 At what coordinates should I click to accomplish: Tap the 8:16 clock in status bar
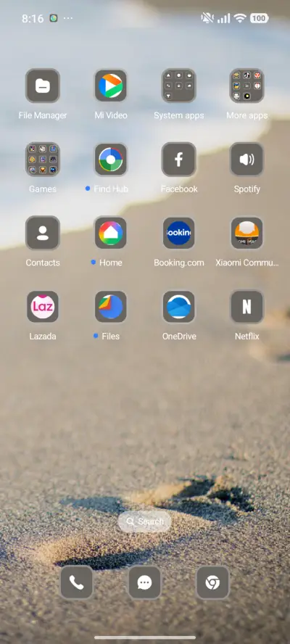[33, 18]
